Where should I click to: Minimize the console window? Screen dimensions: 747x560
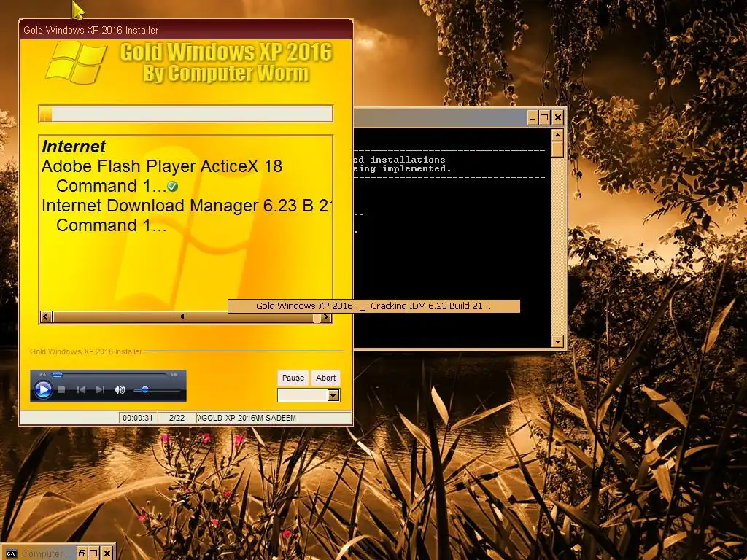pyautogui.click(x=533, y=117)
